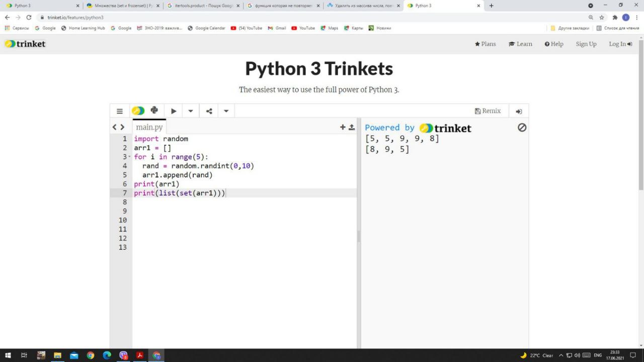Open a new browser tab with the plus button
This screenshot has width=644, height=362.
click(x=492, y=6)
